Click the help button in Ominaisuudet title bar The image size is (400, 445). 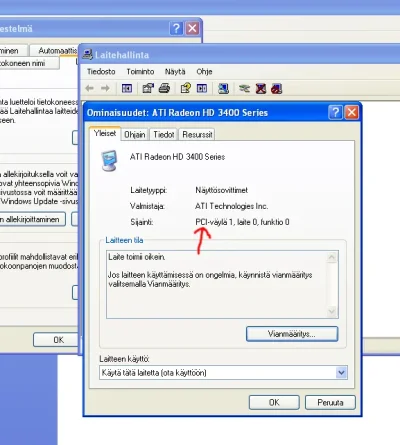(335, 113)
